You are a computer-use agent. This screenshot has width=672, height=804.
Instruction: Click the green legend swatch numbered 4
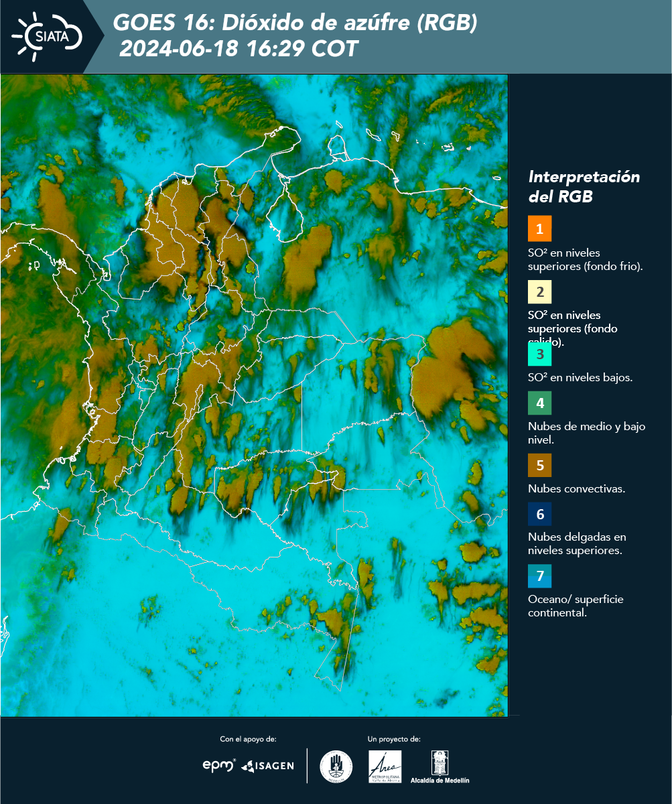(539, 403)
